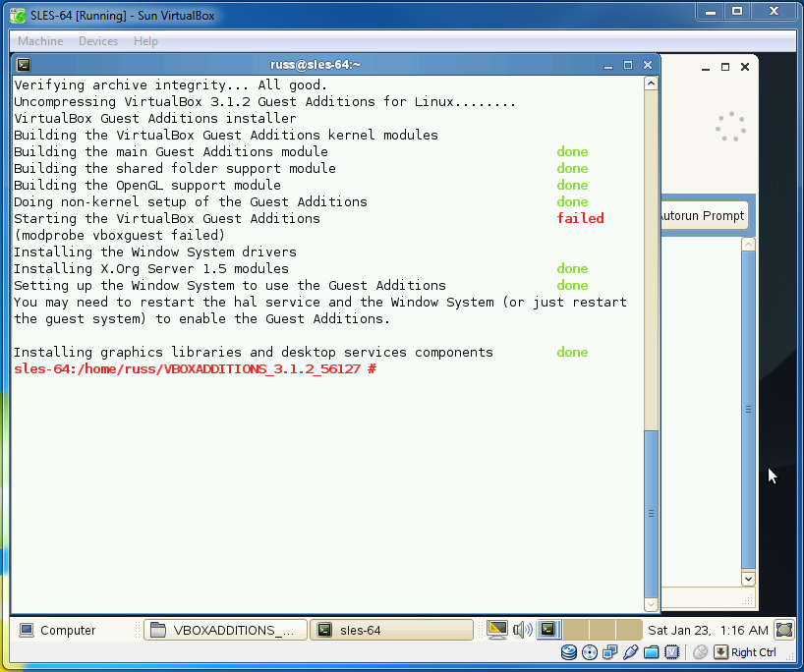
Task: Minimize the background Autorun window
Action: tap(706, 67)
